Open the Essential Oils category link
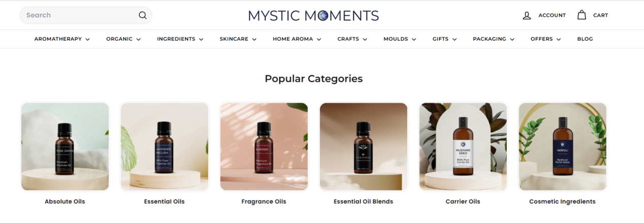 coord(164,202)
